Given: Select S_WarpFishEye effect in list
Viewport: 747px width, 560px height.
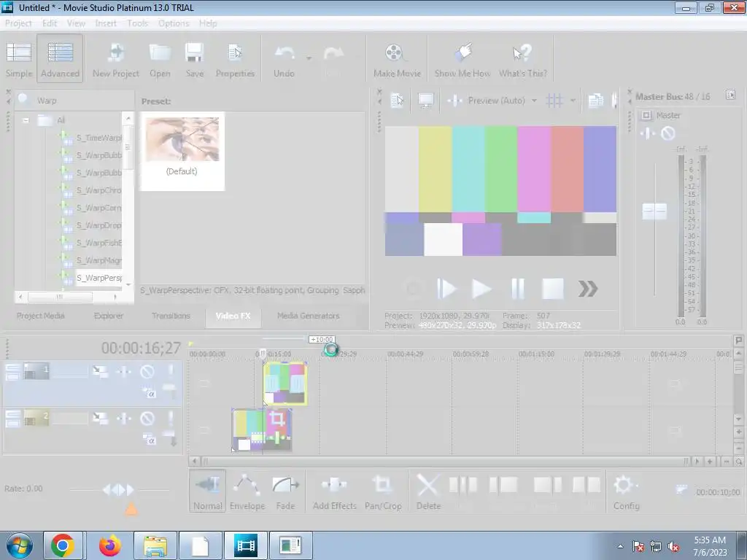Looking at the screenshot, I should pos(98,243).
